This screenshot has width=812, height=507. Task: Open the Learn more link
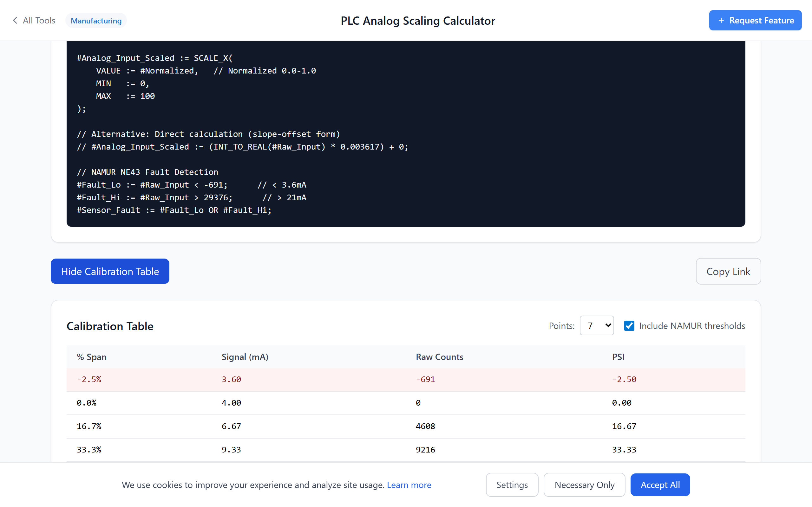409,485
